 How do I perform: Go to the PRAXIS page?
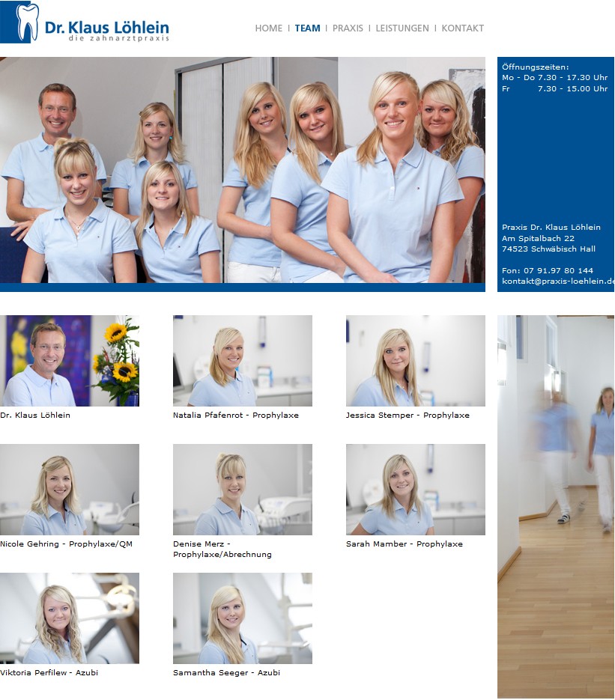click(348, 28)
